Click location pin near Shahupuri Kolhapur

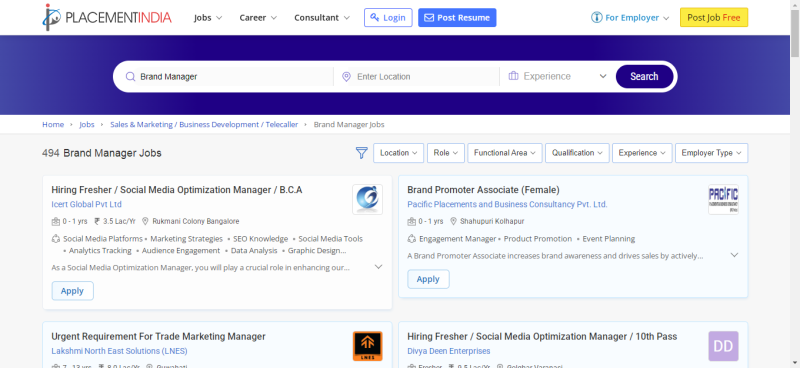pyautogui.click(x=453, y=221)
